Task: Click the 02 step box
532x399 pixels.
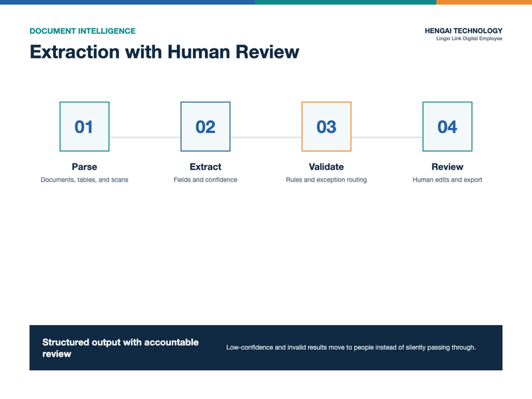Action: (x=205, y=126)
